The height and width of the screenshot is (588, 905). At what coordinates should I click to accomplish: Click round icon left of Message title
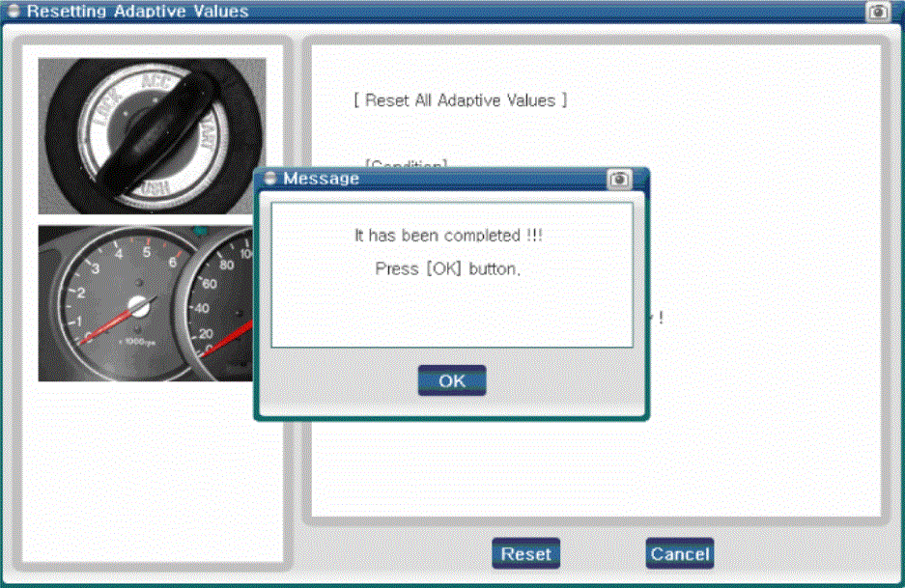[x=270, y=179]
